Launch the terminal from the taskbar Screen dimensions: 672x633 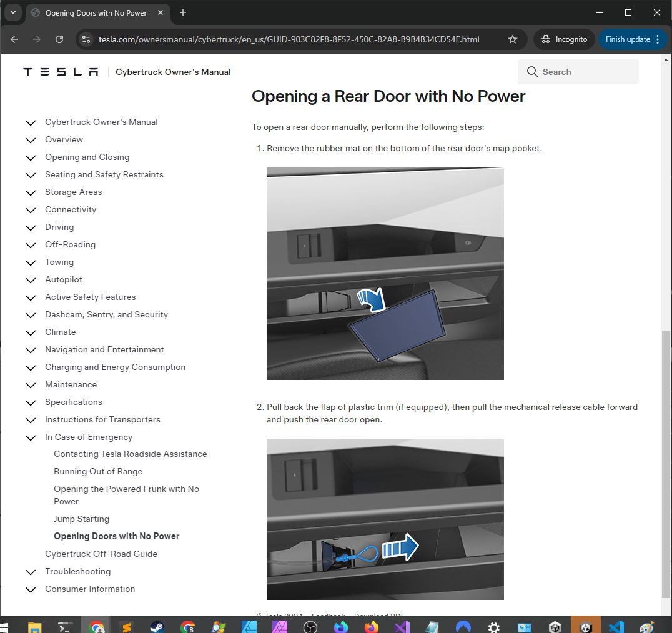point(66,627)
